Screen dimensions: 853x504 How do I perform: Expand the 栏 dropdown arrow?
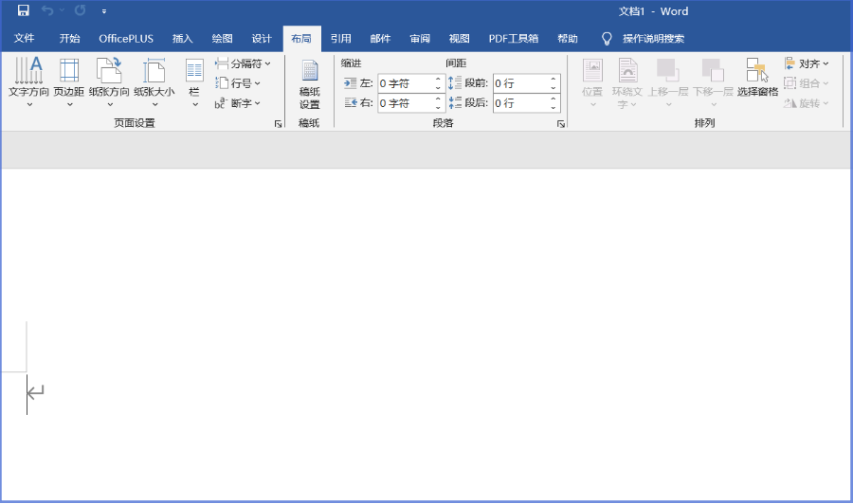point(195,104)
